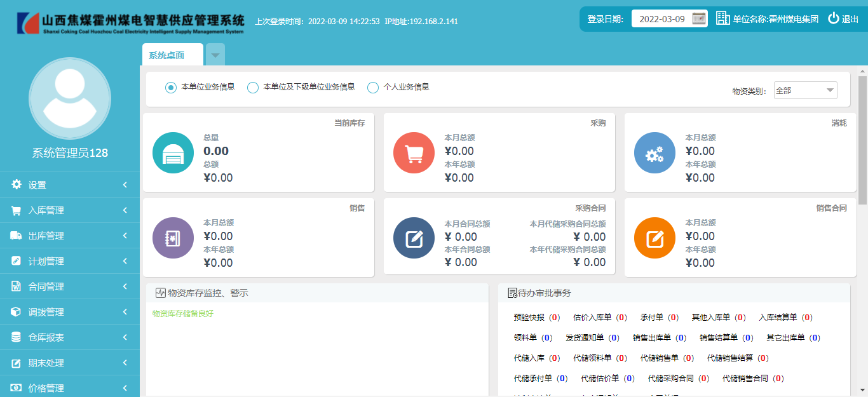
Task: Open the 登录日期 calendar date field
Action: pos(668,18)
